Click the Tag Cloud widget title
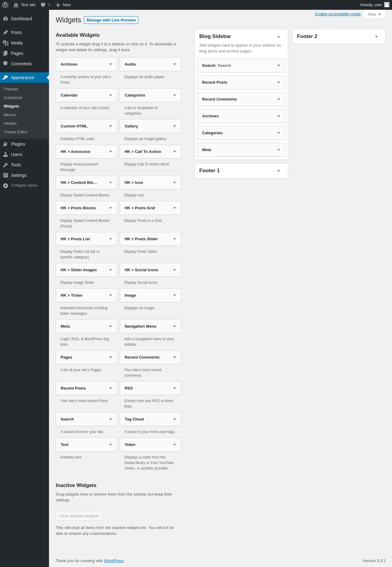 coord(134,419)
